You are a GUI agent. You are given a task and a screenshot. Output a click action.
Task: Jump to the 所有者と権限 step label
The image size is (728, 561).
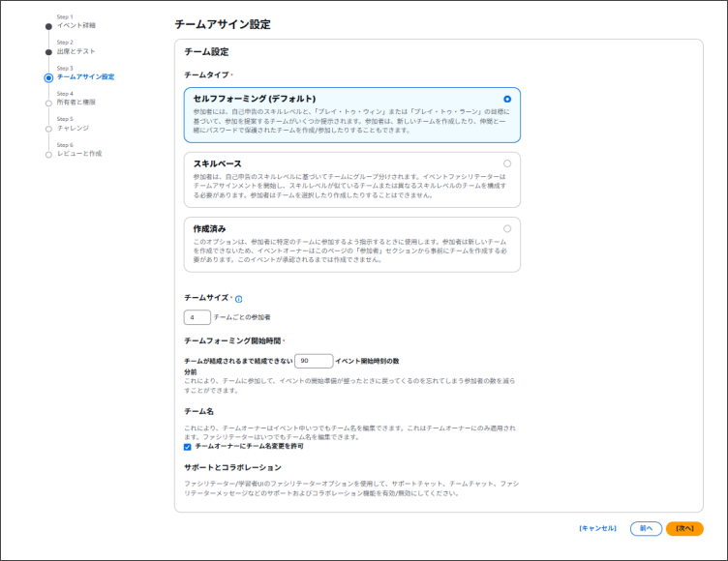click(x=76, y=102)
